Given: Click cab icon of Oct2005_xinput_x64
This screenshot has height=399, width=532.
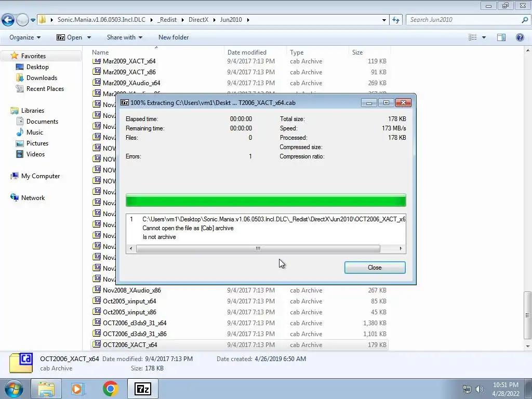Looking at the screenshot, I should tap(97, 301).
